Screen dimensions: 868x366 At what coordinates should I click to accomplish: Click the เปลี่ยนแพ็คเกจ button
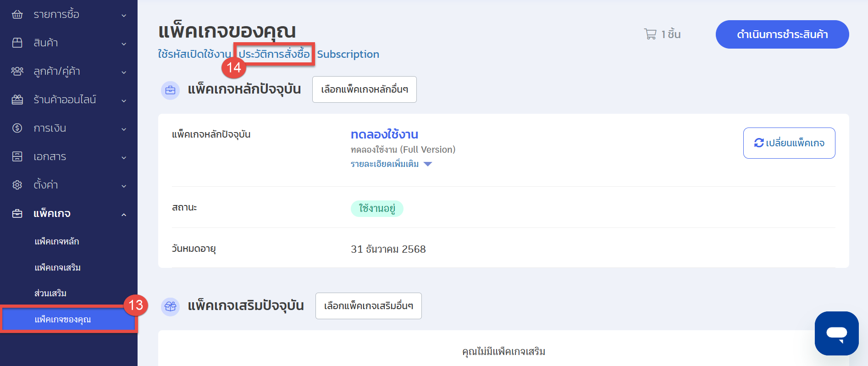789,143
